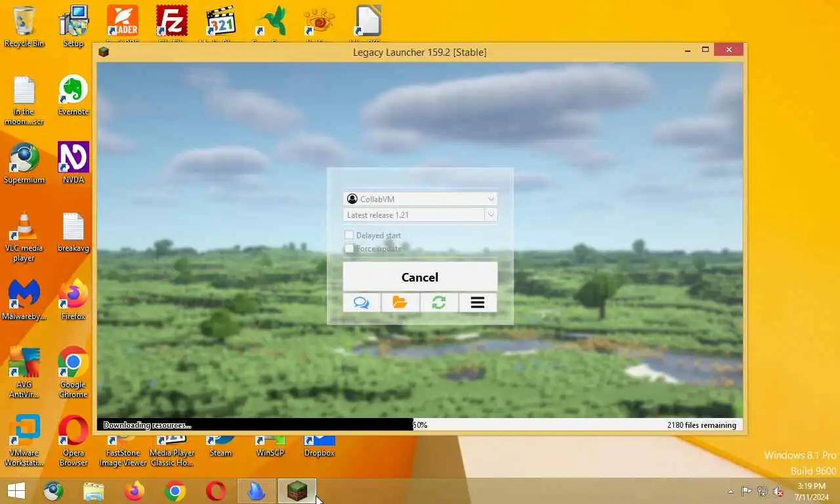
Task: Open Dropbox desktop shortcut
Action: [x=320, y=446]
